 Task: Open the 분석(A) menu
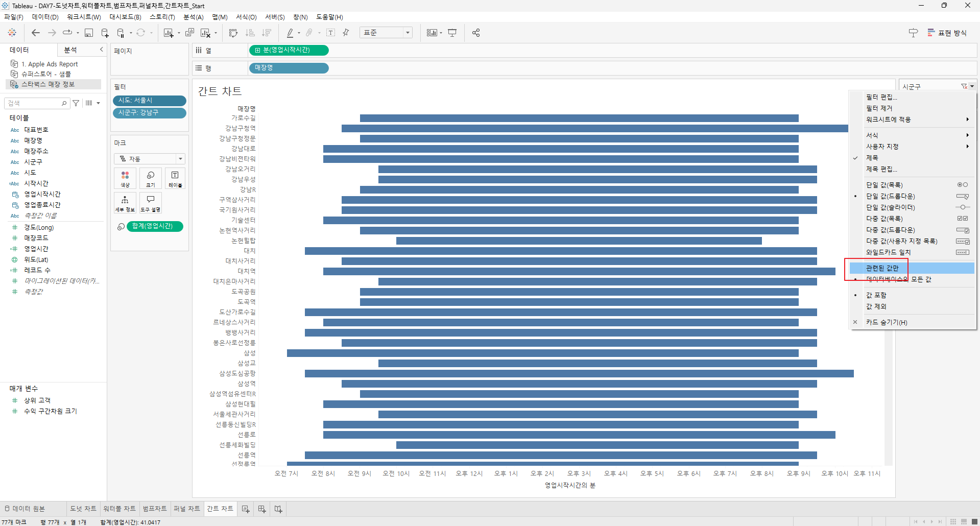pos(194,17)
